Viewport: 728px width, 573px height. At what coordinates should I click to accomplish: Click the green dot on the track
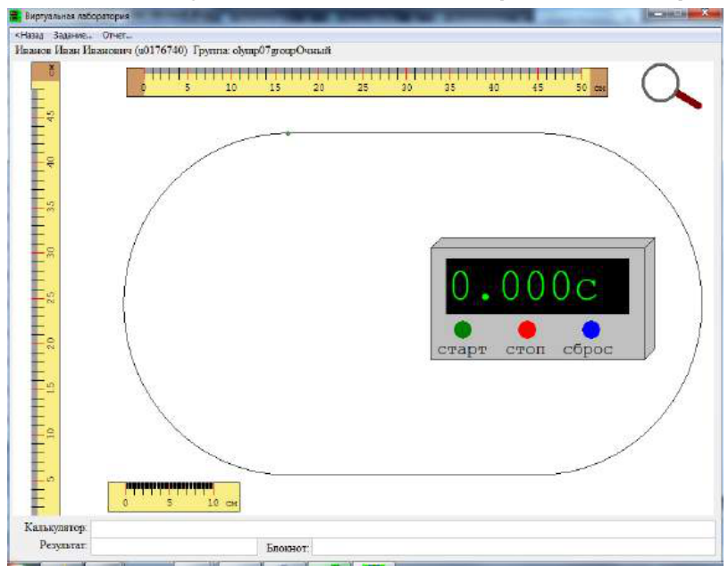point(288,134)
